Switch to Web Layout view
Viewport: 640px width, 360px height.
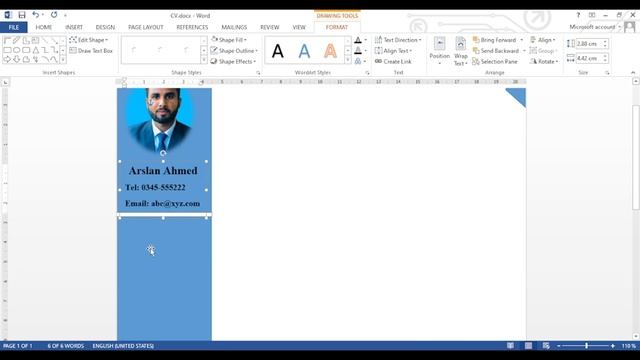[x=546, y=346]
